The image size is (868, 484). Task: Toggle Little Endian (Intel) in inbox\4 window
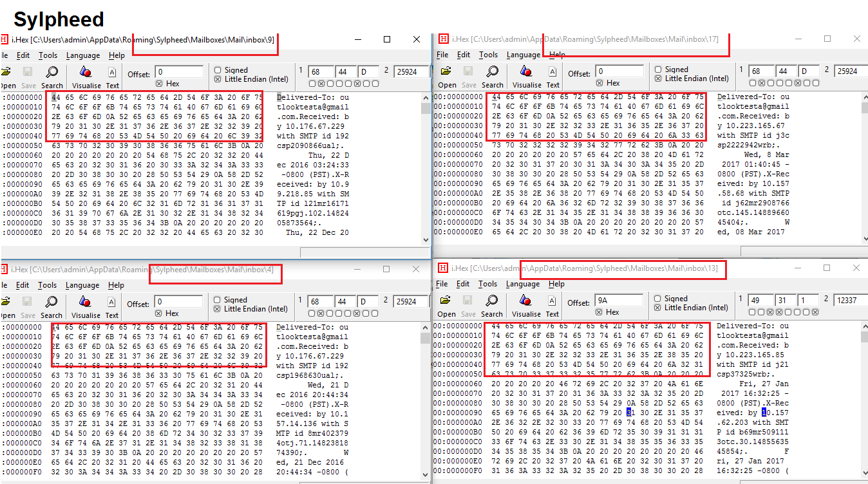pyautogui.click(x=218, y=309)
